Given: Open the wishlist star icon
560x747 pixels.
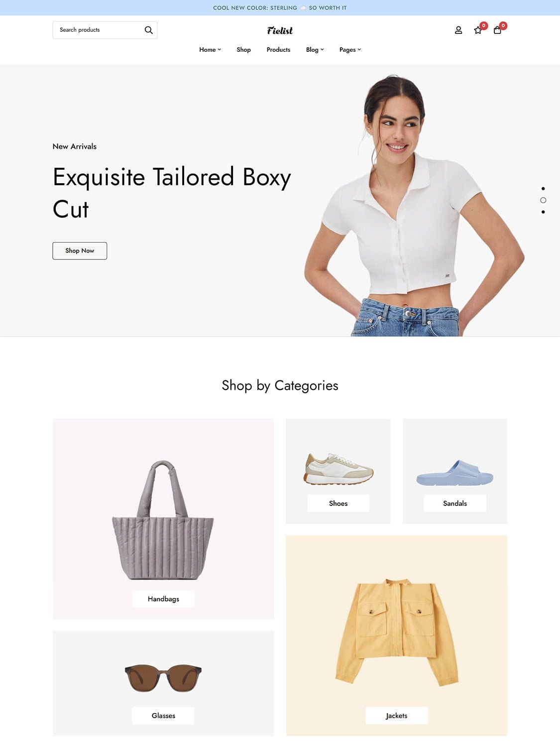Looking at the screenshot, I should (x=478, y=30).
